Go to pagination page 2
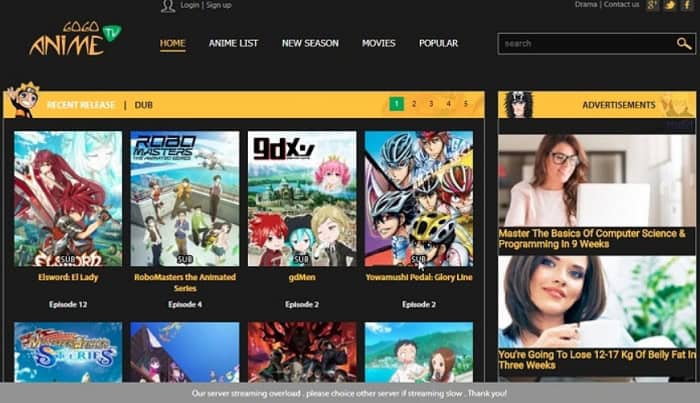Screen dimensions: 700x403 pos(414,104)
